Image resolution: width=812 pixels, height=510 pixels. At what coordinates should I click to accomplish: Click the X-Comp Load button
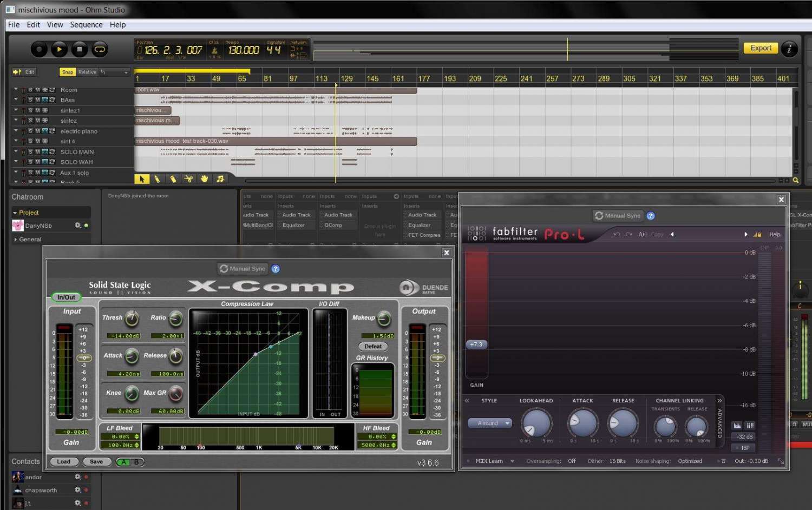point(64,462)
